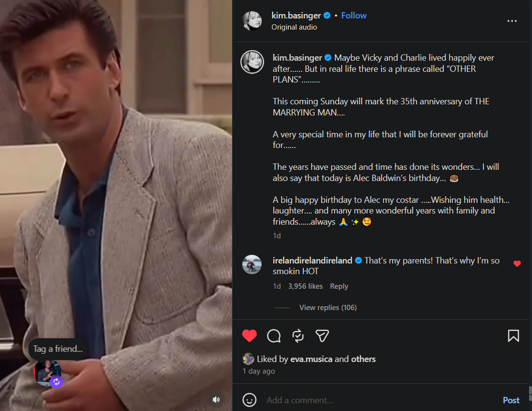Post the comment
This screenshot has height=411, width=532.
click(x=511, y=400)
